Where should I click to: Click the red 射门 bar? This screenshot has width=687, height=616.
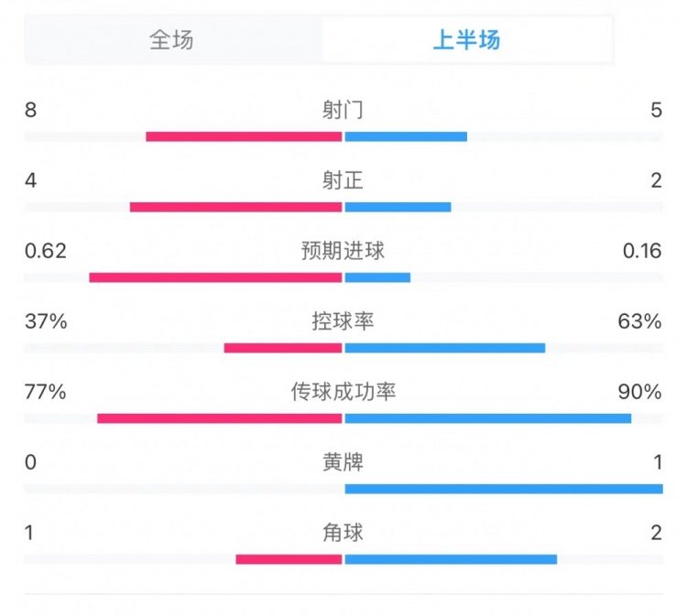[244, 137]
